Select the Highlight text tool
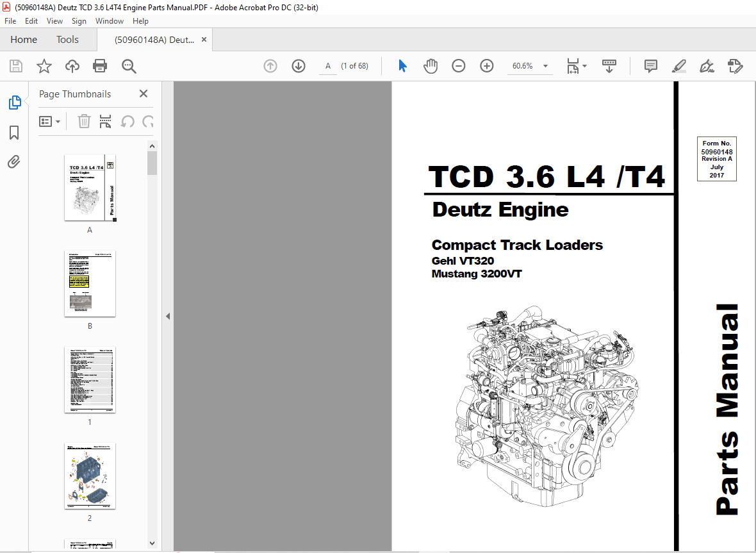The height and width of the screenshot is (553, 756). click(x=679, y=66)
